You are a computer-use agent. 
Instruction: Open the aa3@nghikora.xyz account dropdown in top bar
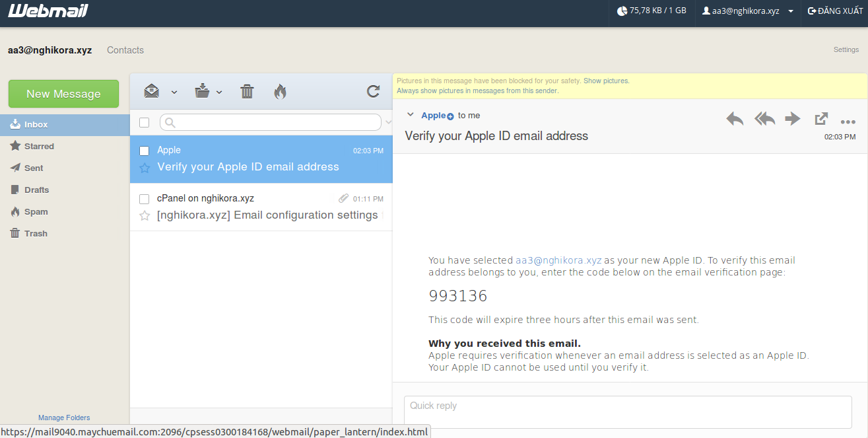click(748, 11)
